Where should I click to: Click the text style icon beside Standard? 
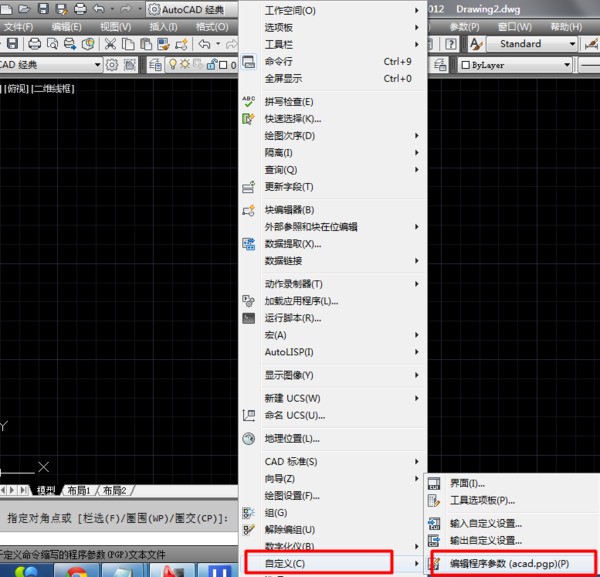pos(477,44)
